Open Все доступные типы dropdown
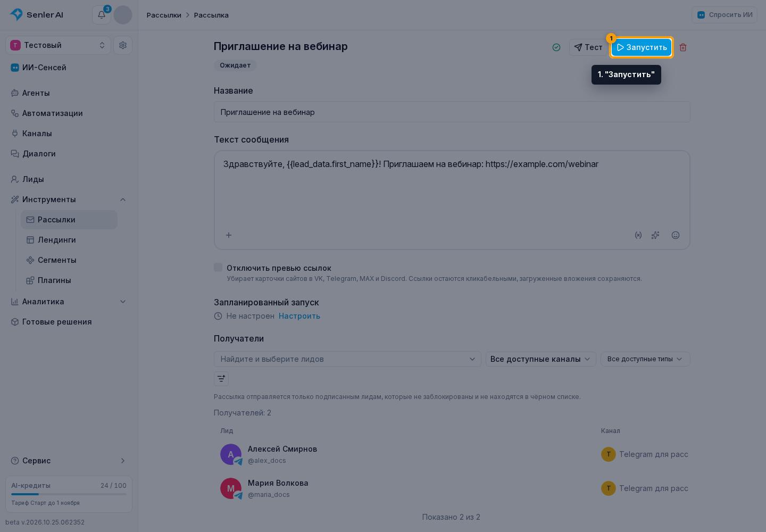This screenshot has height=532, width=766. pos(645,359)
